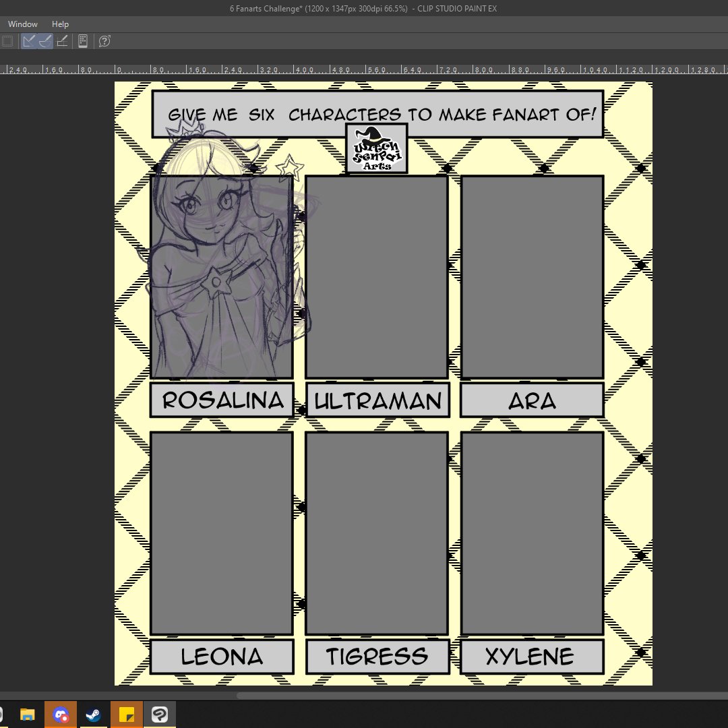Click the horizontal ruler above the canvas
This screenshot has width=728, height=728.
coord(364,69)
